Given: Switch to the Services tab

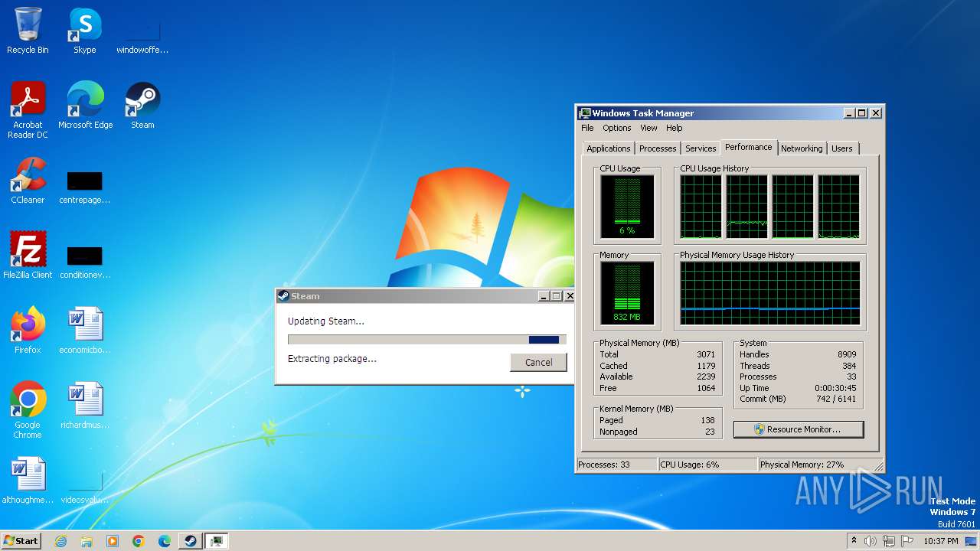Looking at the screenshot, I should click(x=701, y=148).
